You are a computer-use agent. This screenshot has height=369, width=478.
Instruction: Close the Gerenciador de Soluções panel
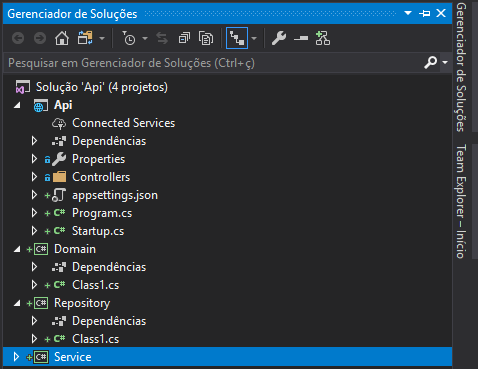click(x=441, y=13)
